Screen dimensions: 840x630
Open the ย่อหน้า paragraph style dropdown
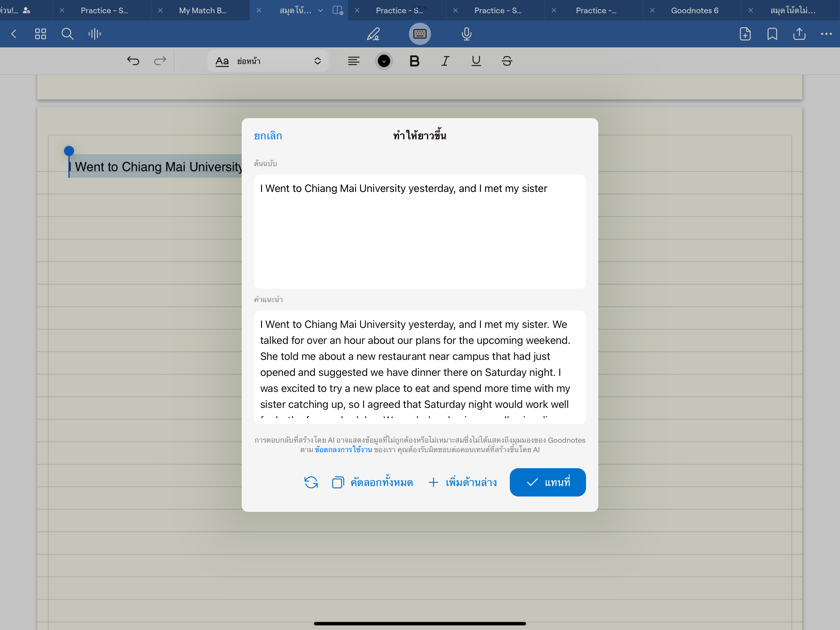(268, 61)
